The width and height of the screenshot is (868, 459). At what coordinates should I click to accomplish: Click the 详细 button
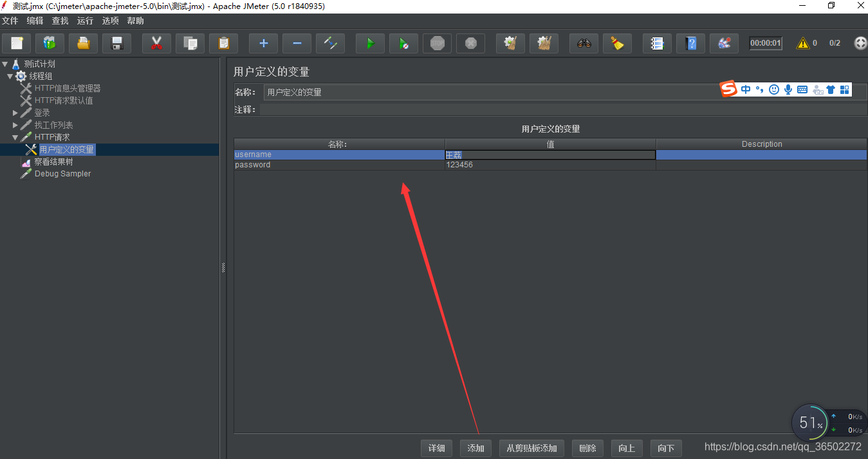(437, 448)
